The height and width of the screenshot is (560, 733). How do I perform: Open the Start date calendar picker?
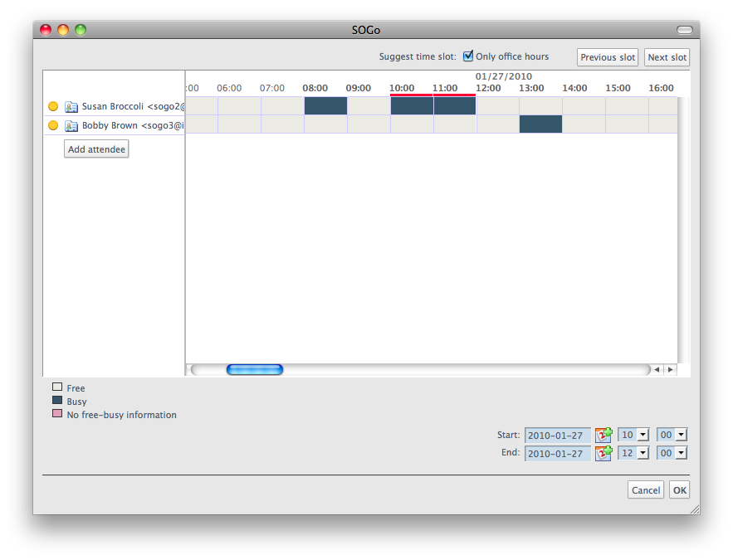pyautogui.click(x=604, y=435)
